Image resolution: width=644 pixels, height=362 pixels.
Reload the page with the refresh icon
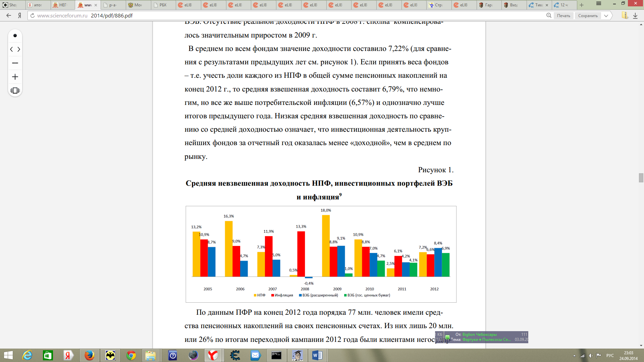[x=33, y=15]
